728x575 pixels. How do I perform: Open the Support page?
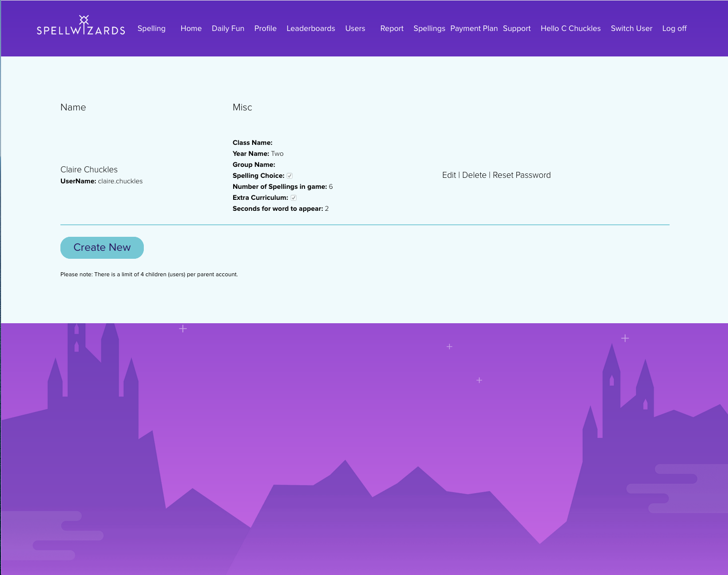tap(516, 28)
